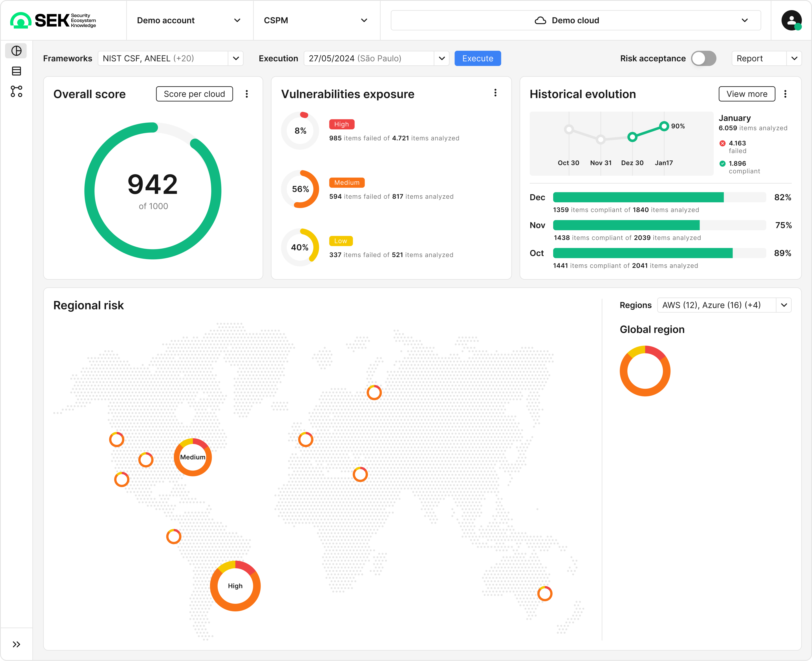Toggle the Risk acceptance switch
This screenshot has width=812, height=661.
[703, 59]
